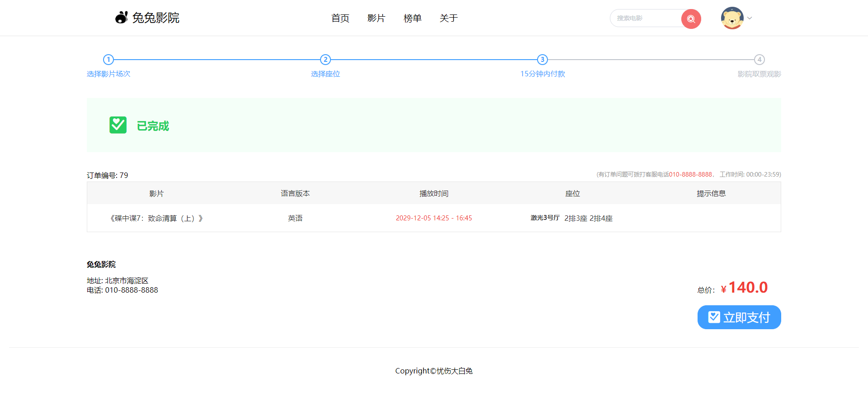Visit the 关于 page
The width and height of the screenshot is (868, 415).
click(448, 18)
